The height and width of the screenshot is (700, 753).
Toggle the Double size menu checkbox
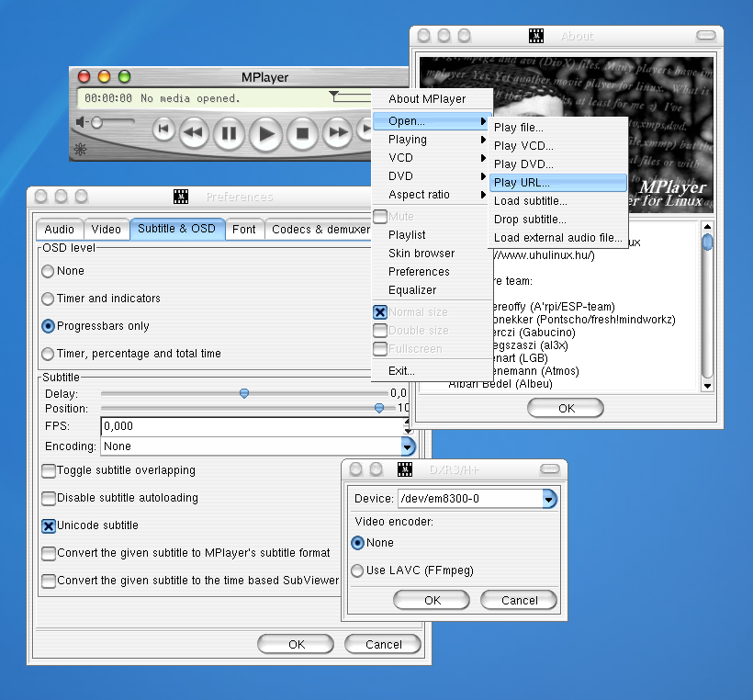(x=380, y=331)
